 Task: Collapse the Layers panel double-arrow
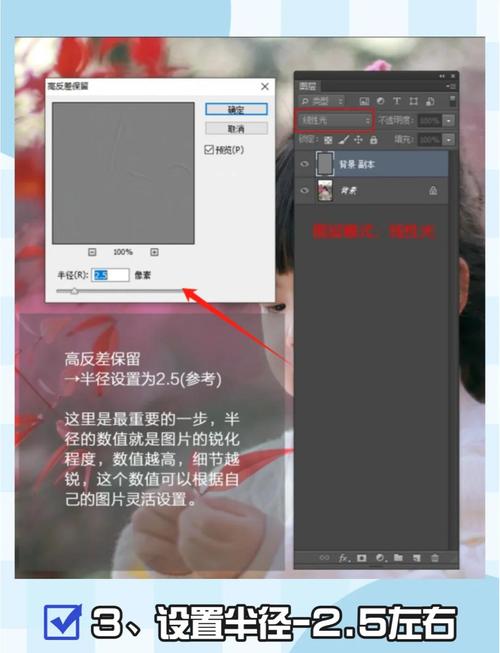pos(442,76)
